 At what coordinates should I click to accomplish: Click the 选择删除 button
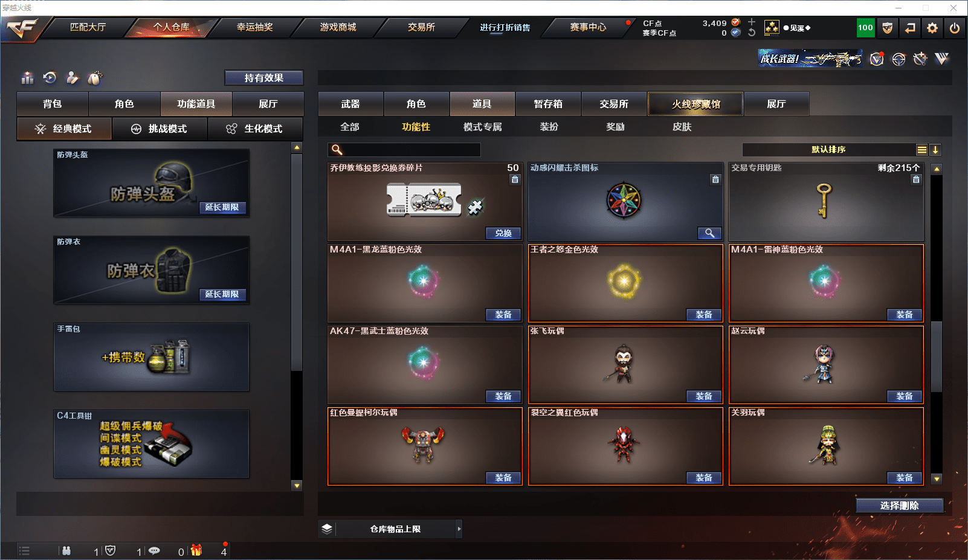point(900,506)
